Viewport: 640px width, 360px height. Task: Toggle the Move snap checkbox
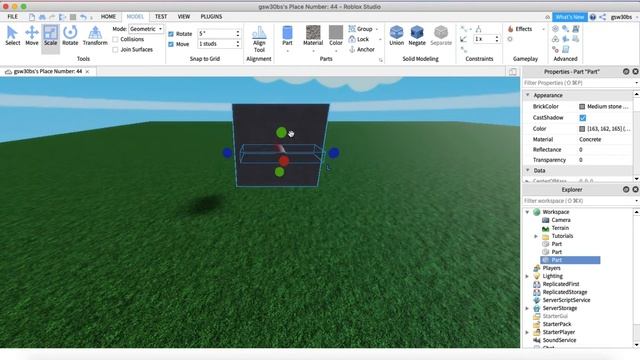pos(171,44)
